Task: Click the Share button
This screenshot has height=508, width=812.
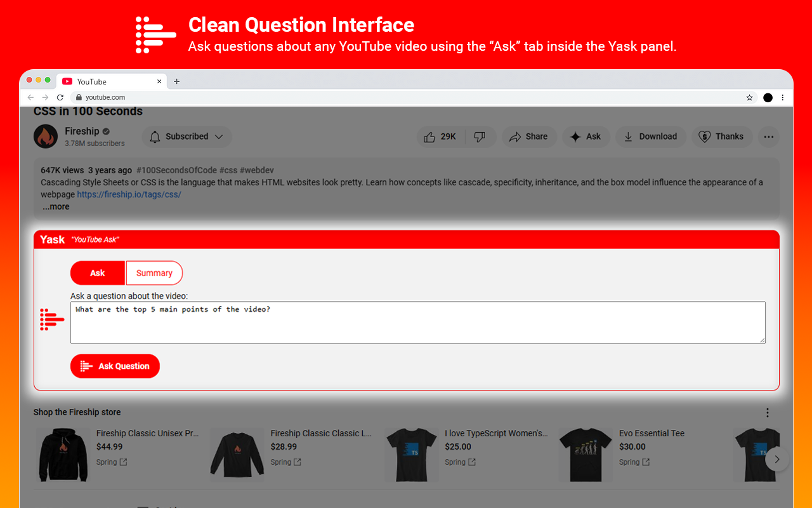Action: click(529, 137)
